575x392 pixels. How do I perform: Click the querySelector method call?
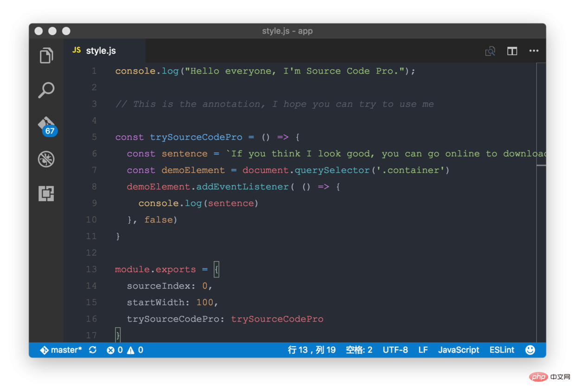tap(332, 170)
